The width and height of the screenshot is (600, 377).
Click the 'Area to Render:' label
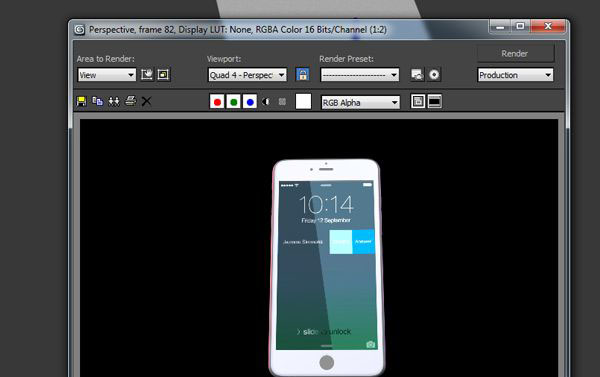click(x=106, y=59)
